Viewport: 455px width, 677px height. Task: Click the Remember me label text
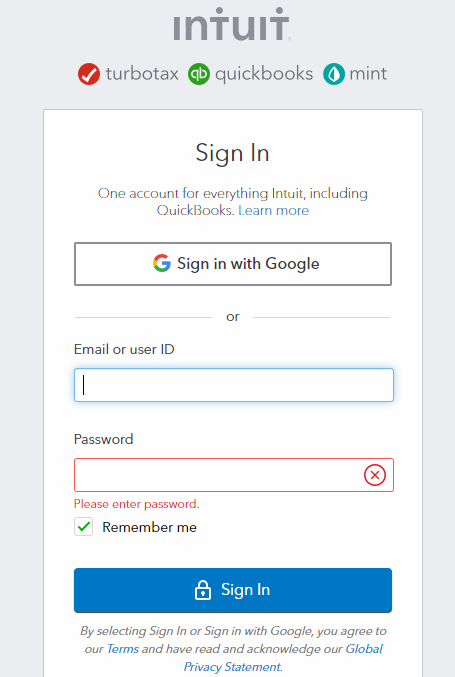(149, 527)
